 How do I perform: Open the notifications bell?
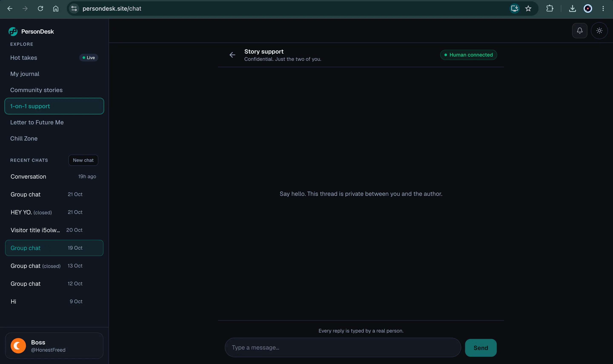tap(579, 31)
